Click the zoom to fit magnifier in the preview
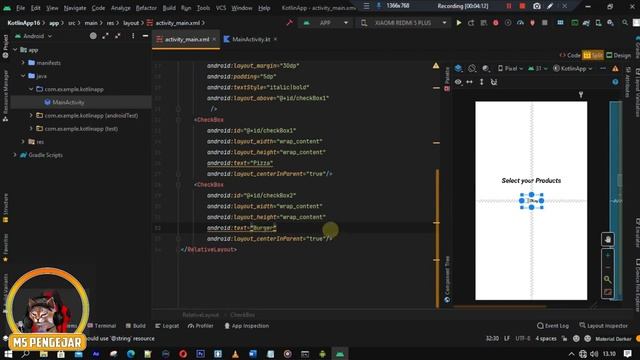 607,279
